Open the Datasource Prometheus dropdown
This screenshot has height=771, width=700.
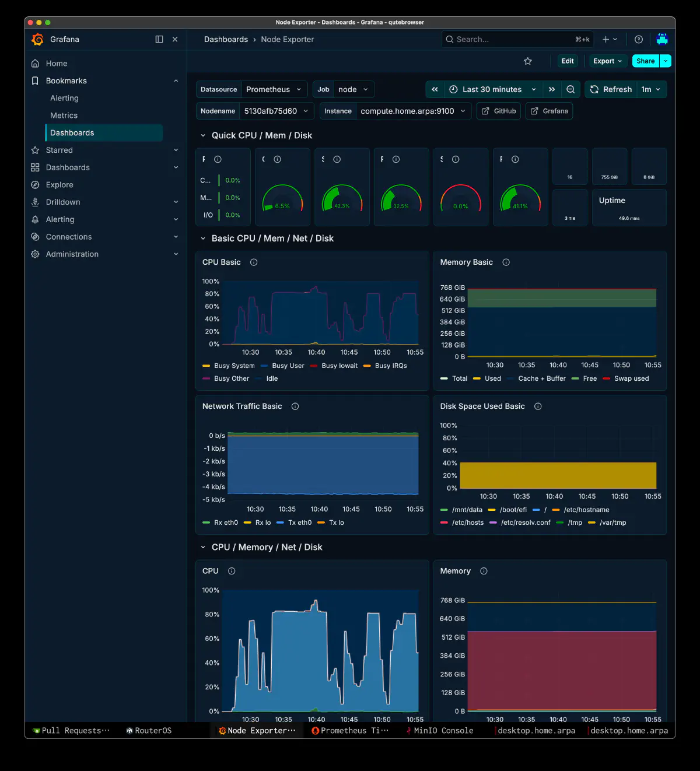click(274, 89)
